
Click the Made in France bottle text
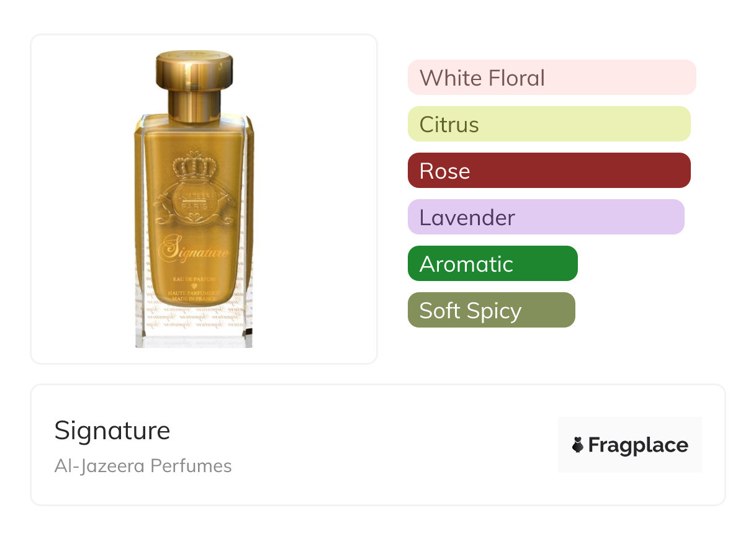tap(194, 300)
